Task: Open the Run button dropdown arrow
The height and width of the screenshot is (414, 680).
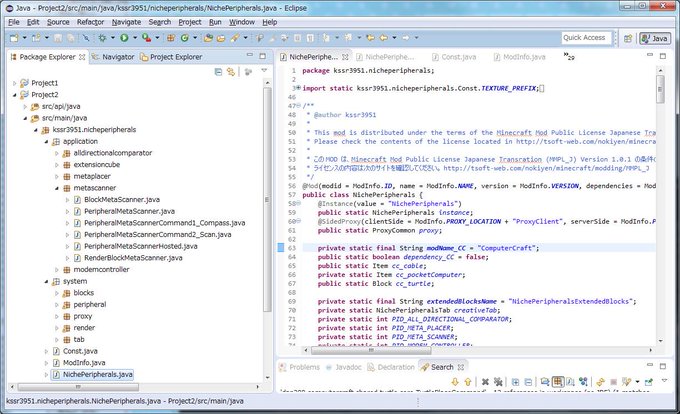Action: point(135,38)
